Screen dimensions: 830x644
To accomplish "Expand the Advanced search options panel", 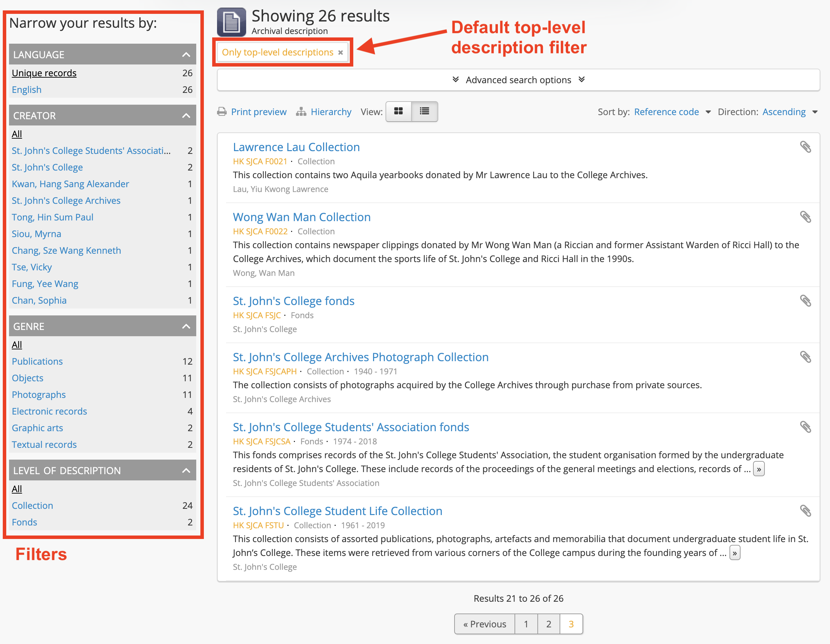I will [519, 80].
